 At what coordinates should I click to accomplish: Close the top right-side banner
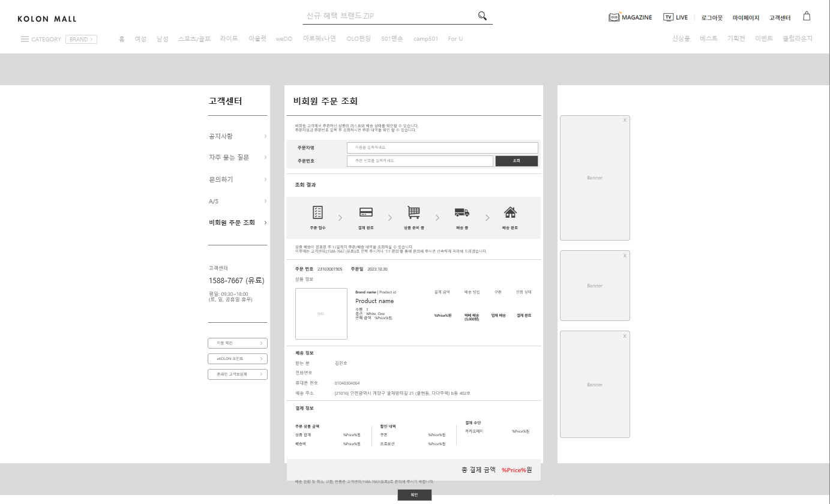tap(625, 120)
